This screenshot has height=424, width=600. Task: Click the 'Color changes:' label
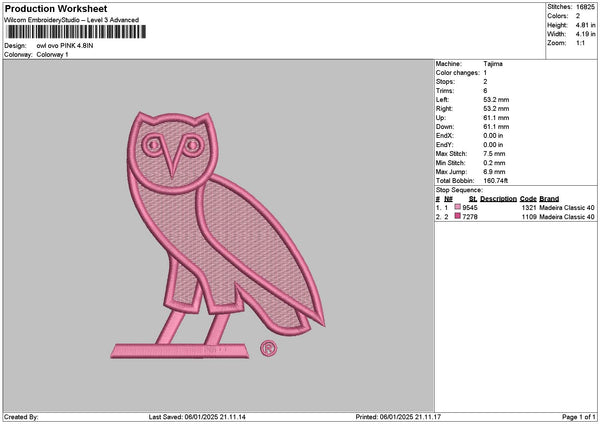pyautogui.click(x=458, y=73)
